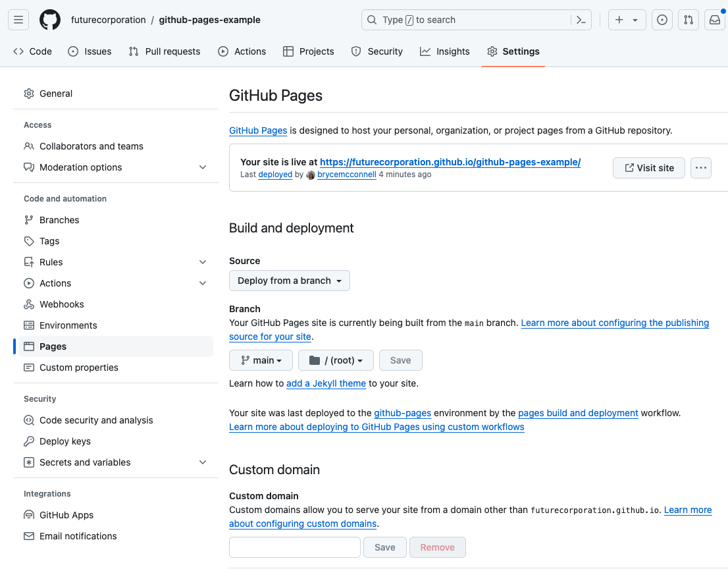Image resolution: width=728 pixels, height=571 pixels.
Task: Open pull requests icon in header
Action: pos(688,20)
